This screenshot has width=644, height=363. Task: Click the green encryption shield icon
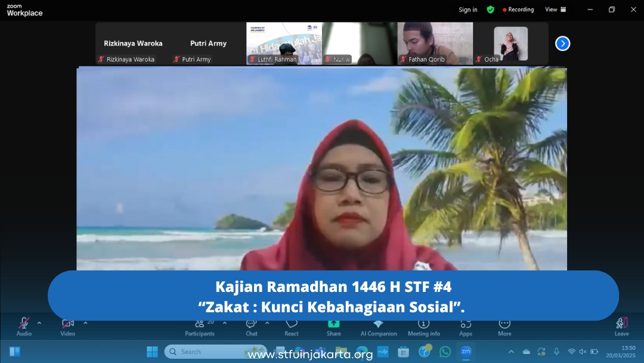[490, 10]
